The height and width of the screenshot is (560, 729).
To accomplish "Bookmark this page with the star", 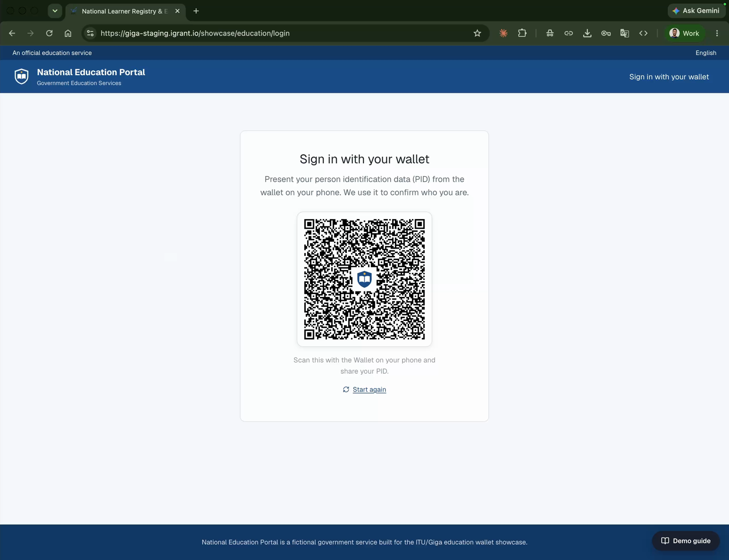I will pos(477,33).
